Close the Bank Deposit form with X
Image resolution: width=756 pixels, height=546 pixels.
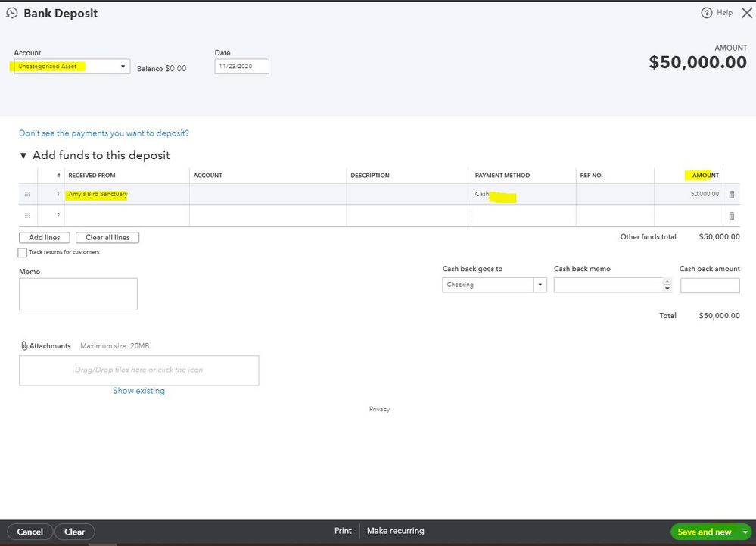point(746,13)
